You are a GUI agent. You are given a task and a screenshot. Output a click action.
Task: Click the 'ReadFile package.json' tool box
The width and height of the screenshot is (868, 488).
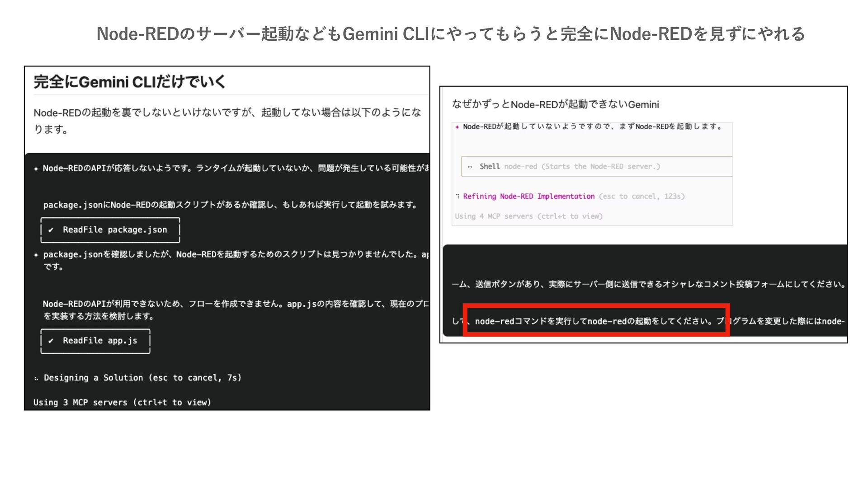click(x=110, y=230)
